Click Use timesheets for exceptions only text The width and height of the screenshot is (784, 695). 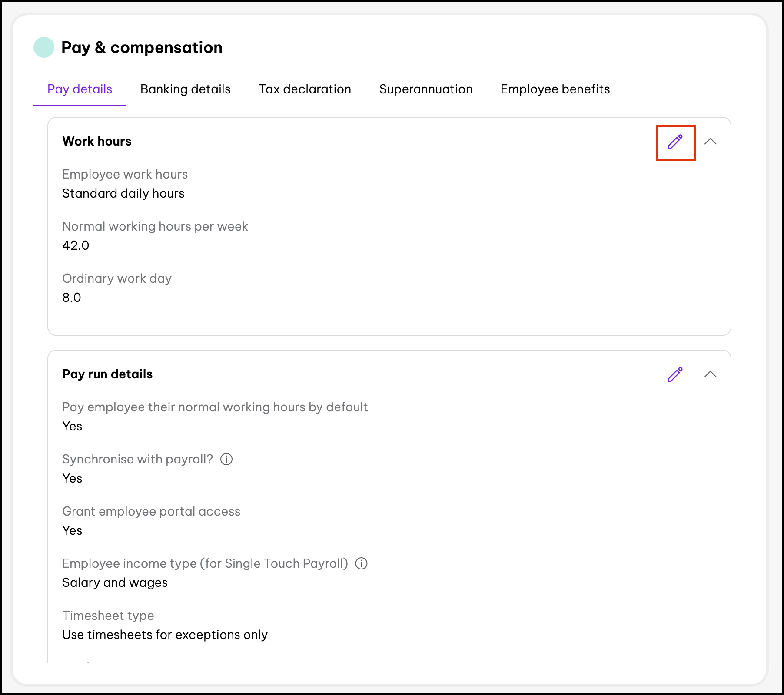165,635
